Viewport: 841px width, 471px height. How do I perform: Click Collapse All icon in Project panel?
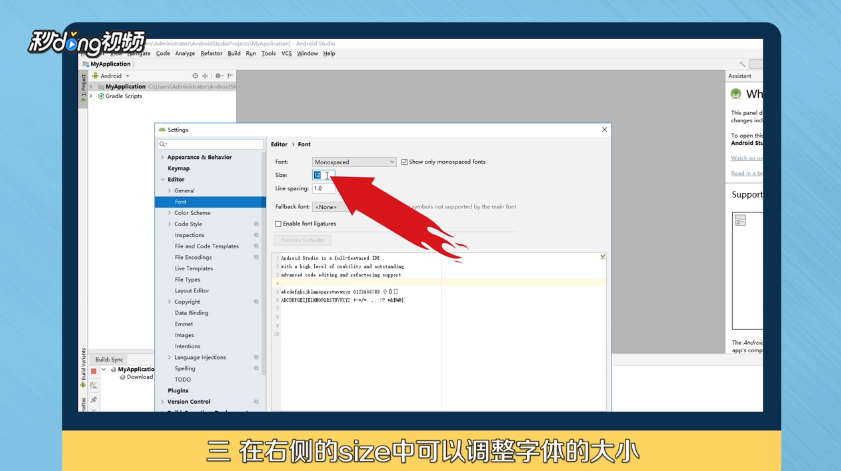pyautogui.click(x=205, y=76)
